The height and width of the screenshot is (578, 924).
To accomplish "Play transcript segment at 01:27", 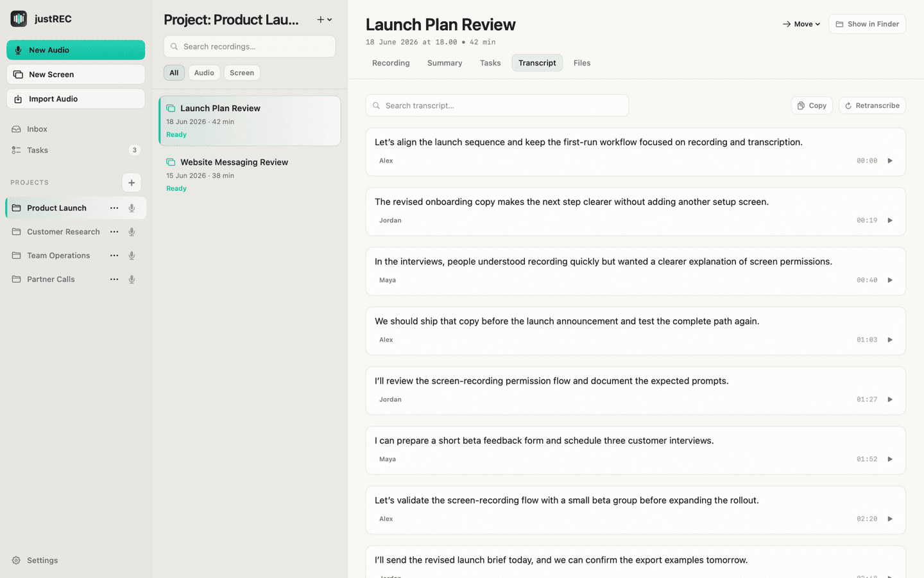I will [890, 399].
